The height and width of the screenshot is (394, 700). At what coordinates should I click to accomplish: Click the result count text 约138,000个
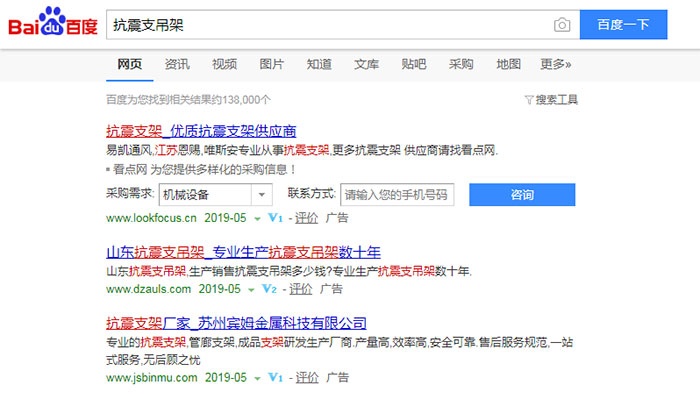pos(241,100)
